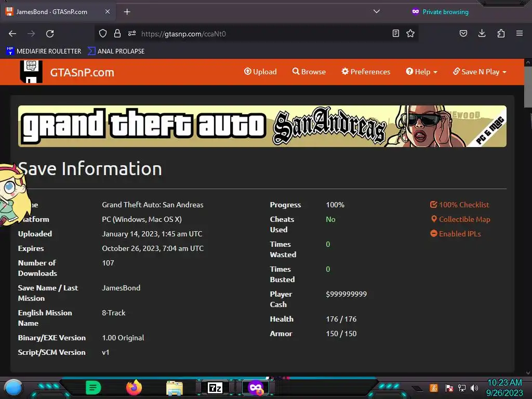This screenshot has width=532, height=399.
Task: Open the Collectible Map link
Action: (461, 219)
